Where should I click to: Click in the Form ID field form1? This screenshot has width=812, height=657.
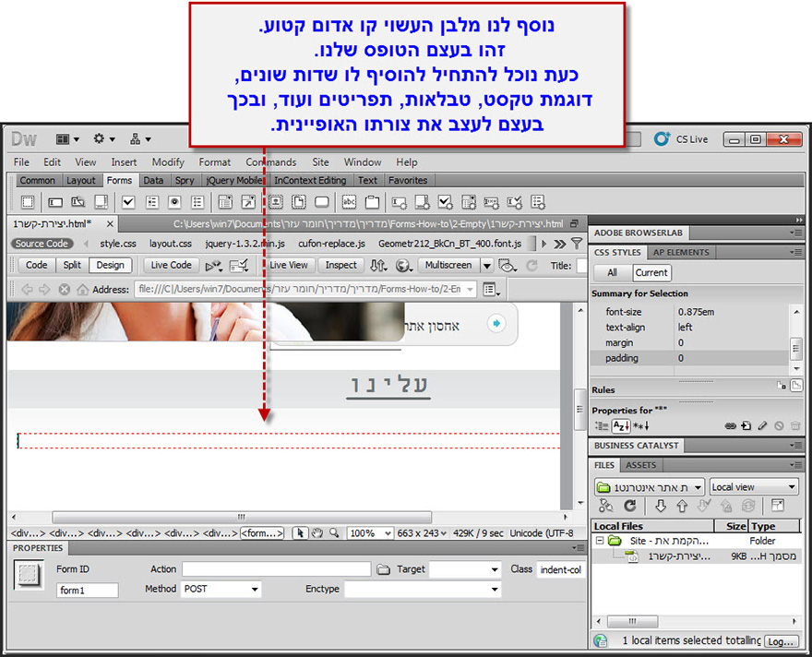click(87, 591)
